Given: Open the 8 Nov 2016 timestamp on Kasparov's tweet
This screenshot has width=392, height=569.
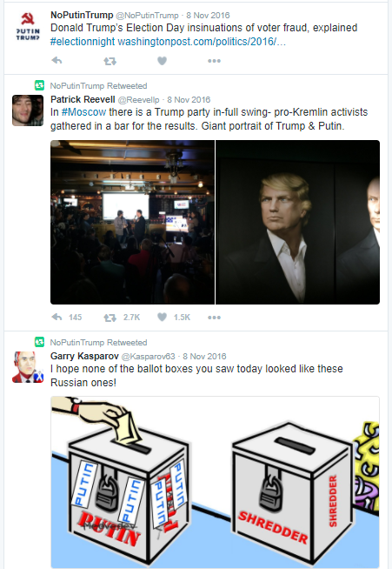Looking at the screenshot, I should 204,357.
